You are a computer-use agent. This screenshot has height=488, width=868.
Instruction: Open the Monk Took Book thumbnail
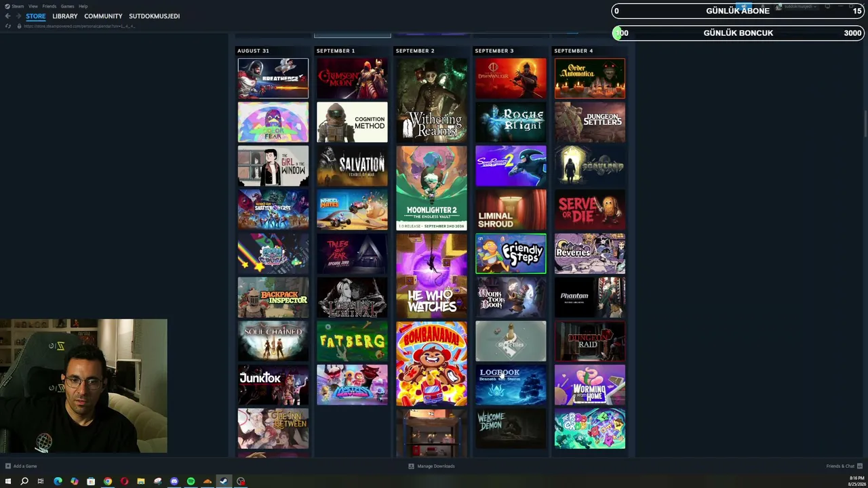pyautogui.click(x=511, y=298)
